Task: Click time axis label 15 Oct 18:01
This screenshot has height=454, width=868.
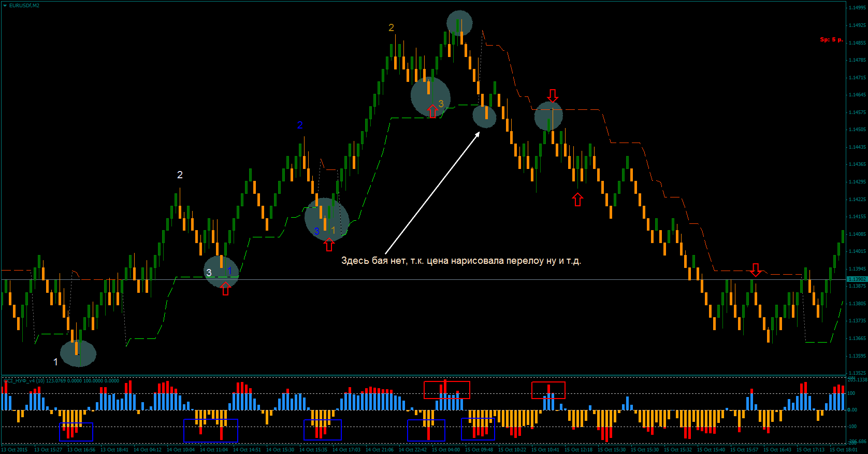Action: 844,450
